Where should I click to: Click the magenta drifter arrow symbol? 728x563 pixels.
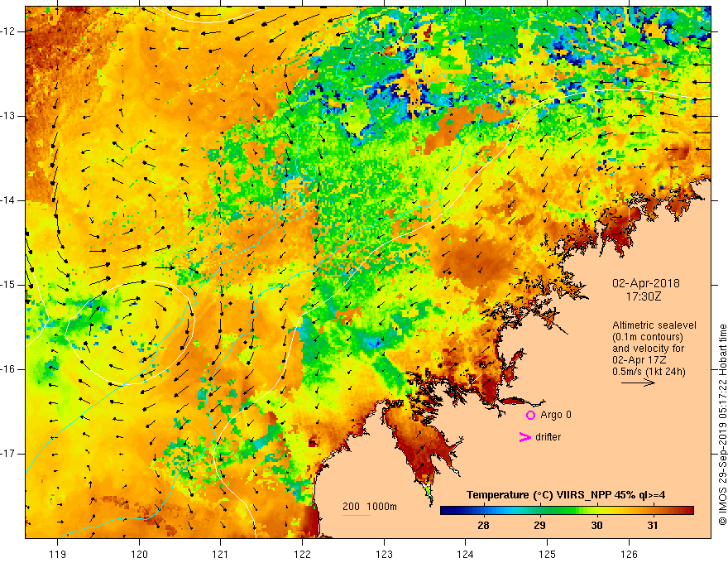pyautogui.click(x=524, y=437)
